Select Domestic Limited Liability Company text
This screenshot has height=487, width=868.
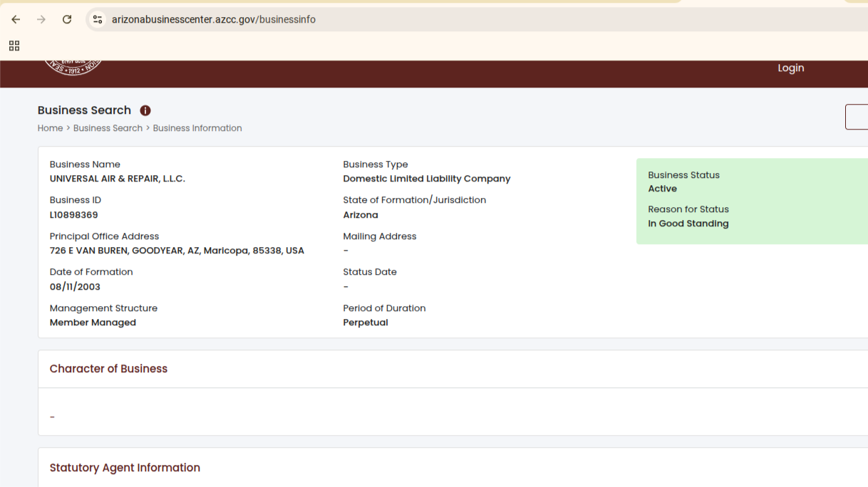[x=427, y=179]
